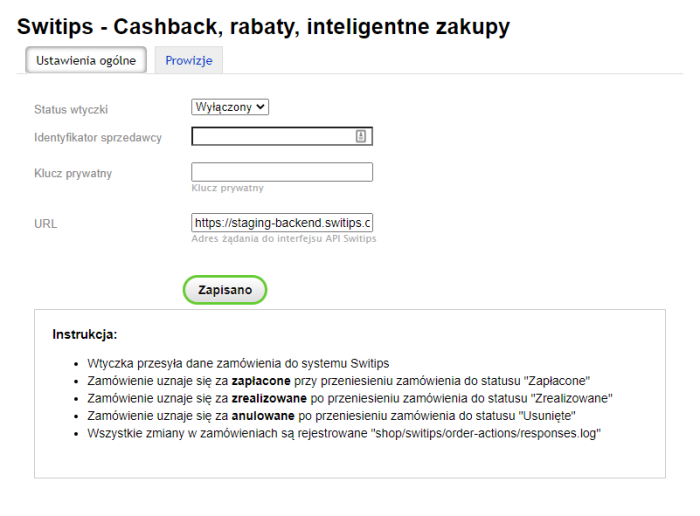Viewport: 700px width, 516px height.
Task: Click the bold word zrealizowane in instructions
Action: click(x=270, y=397)
